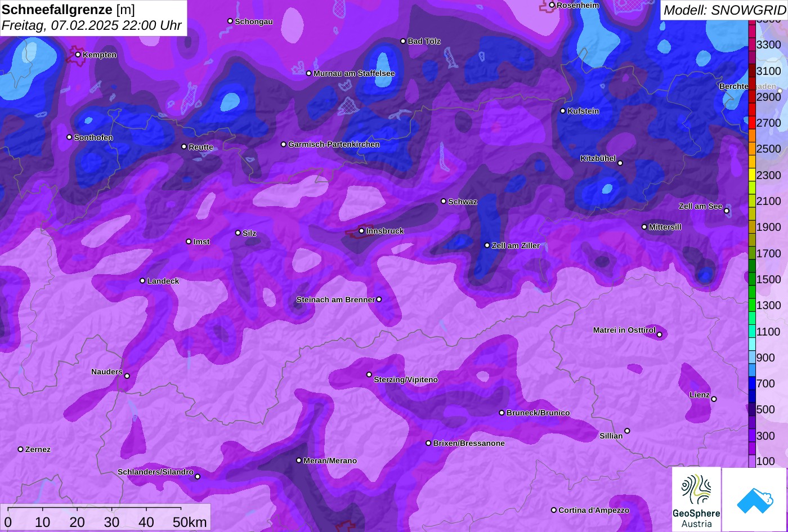
Task: Click the Berchtesgaden label
Action: coord(747,87)
